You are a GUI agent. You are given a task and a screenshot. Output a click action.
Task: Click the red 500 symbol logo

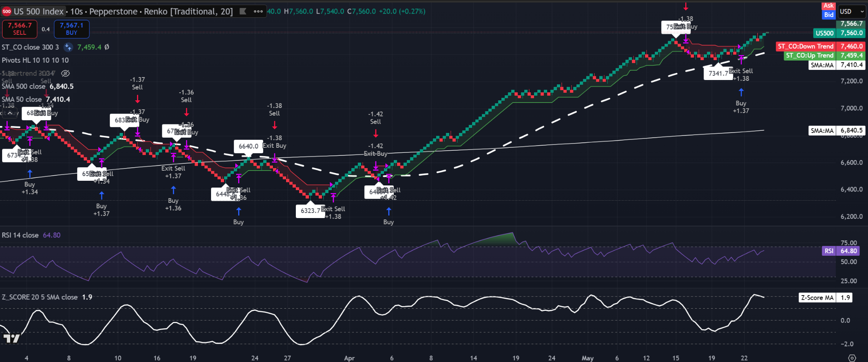point(6,11)
